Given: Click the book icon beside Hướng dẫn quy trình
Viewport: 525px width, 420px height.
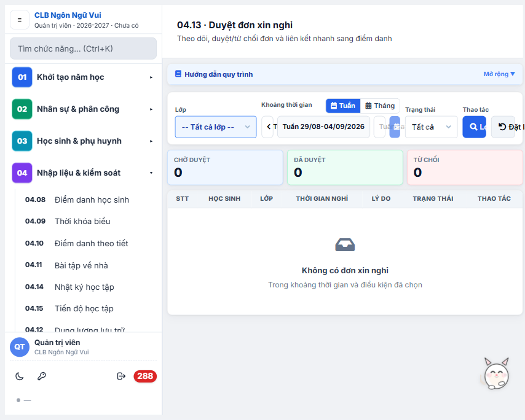Looking at the screenshot, I should coord(178,74).
